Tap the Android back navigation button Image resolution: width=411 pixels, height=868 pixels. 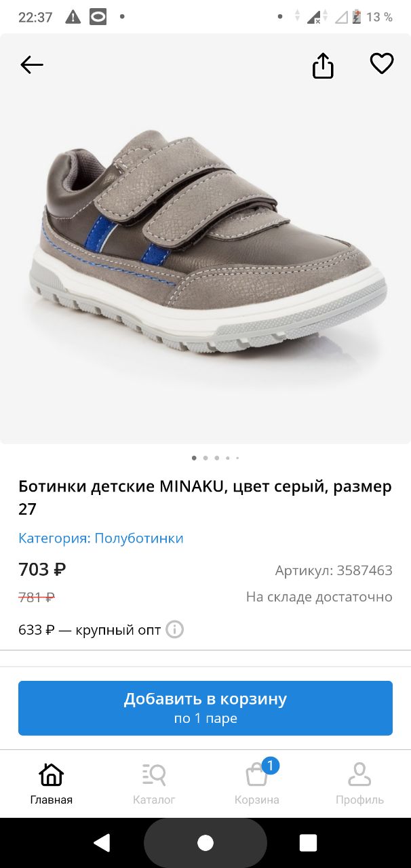click(x=102, y=842)
